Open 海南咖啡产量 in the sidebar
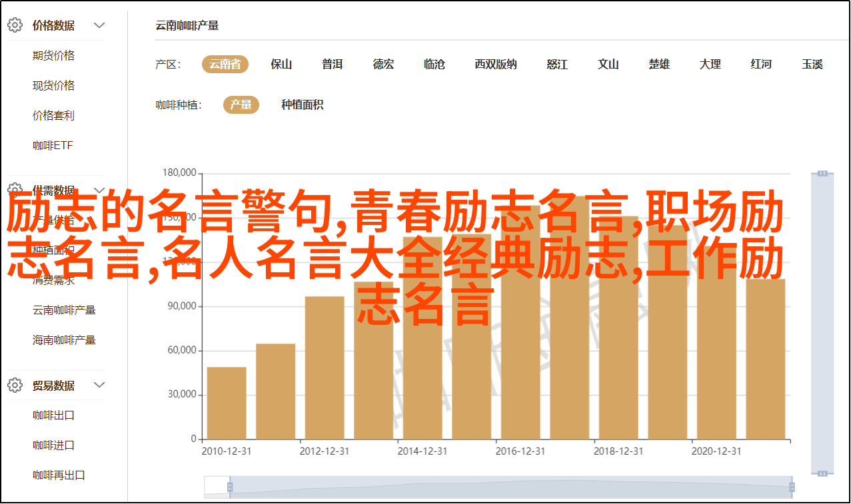Screen dimensions: 851x504 point(65,340)
